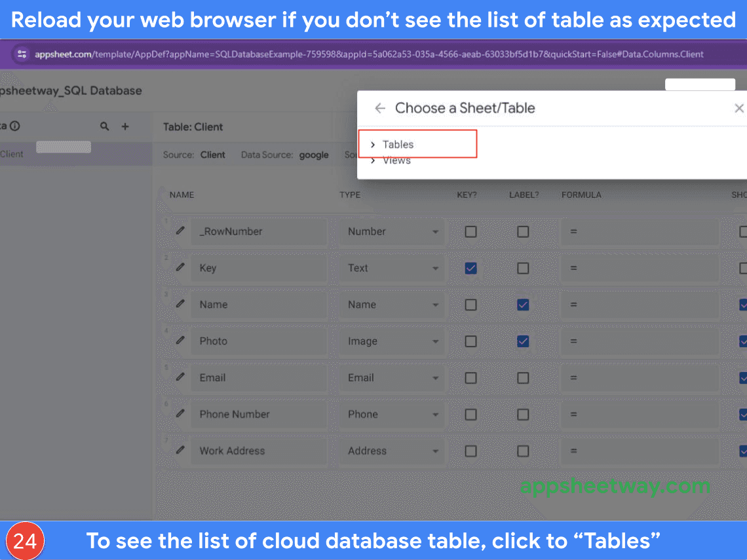Click the formula field for Name column
747x560 pixels.
pyautogui.click(x=639, y=305)
